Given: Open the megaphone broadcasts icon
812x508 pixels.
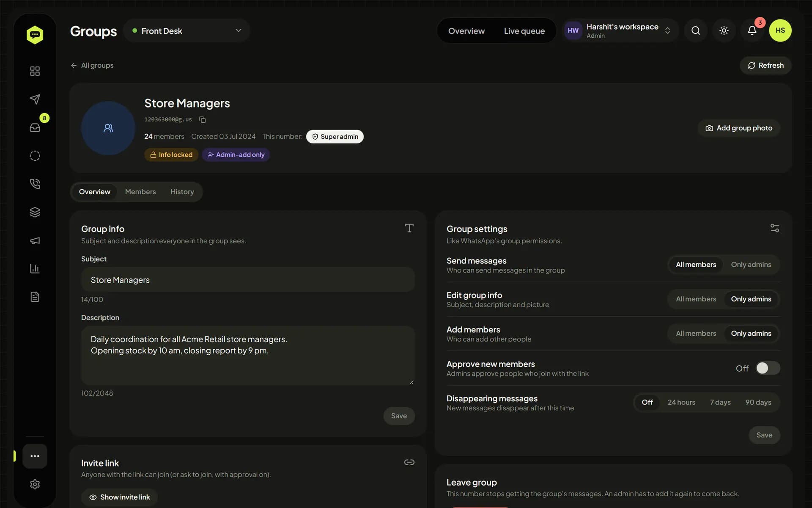Looking at the screenshot, I should pos(35,240).
